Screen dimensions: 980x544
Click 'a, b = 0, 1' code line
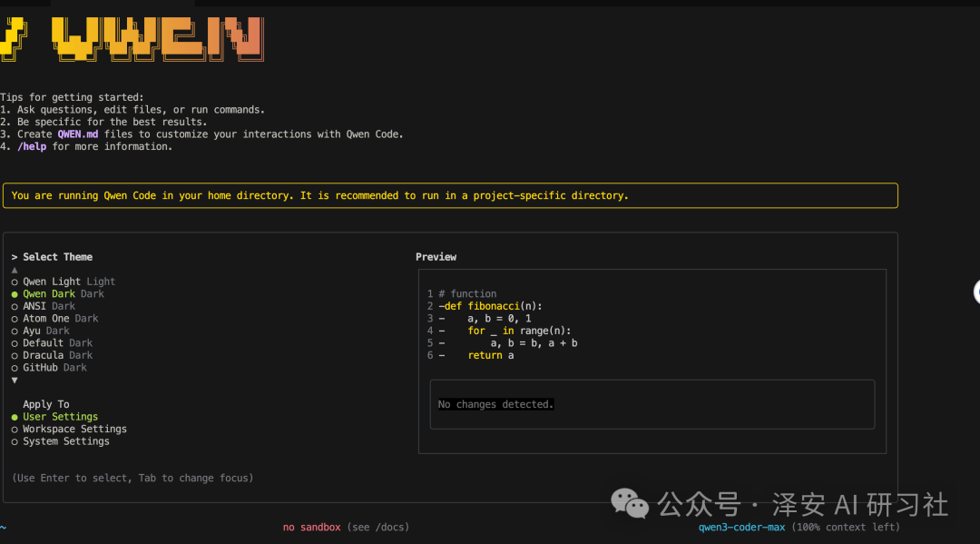pos(499,318)
